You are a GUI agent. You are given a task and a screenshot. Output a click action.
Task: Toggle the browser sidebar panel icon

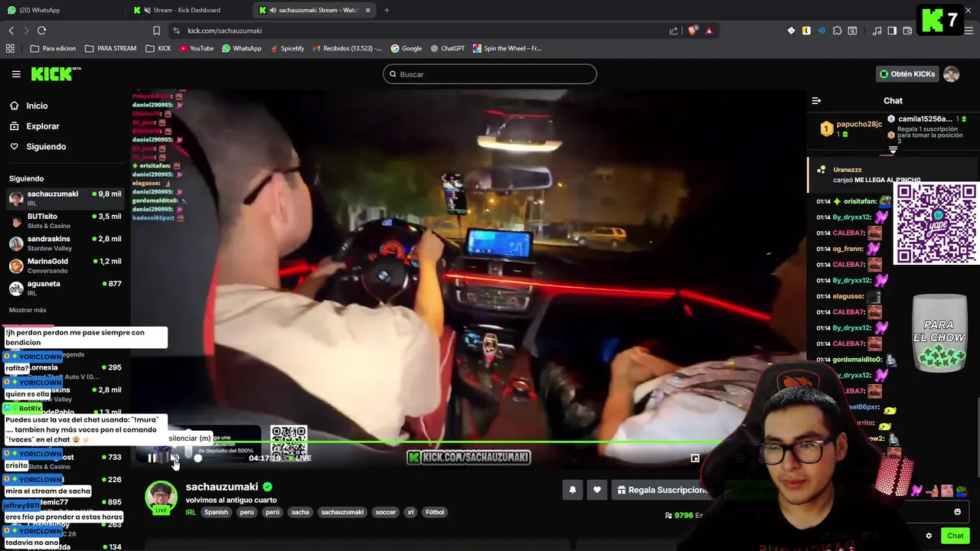(892, 31)
